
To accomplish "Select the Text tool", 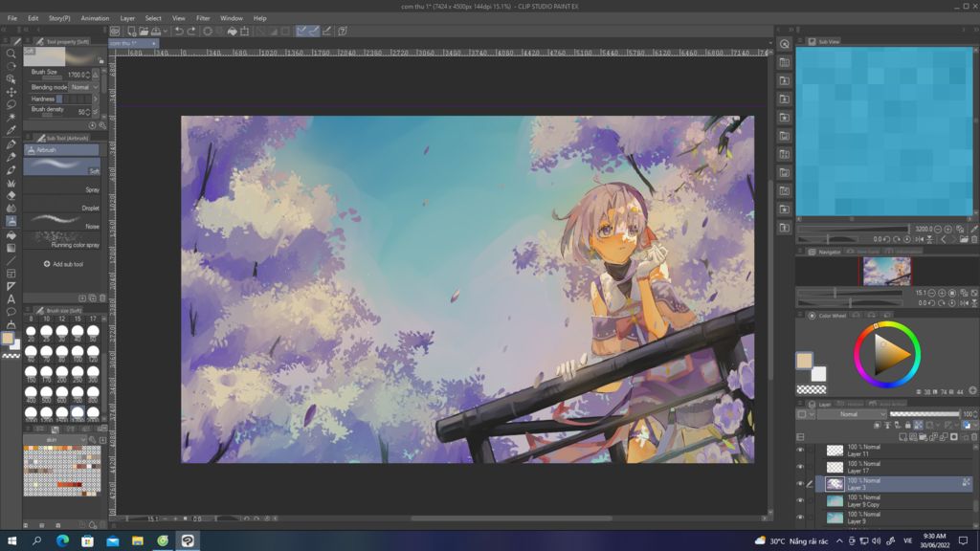I will 11,298.
